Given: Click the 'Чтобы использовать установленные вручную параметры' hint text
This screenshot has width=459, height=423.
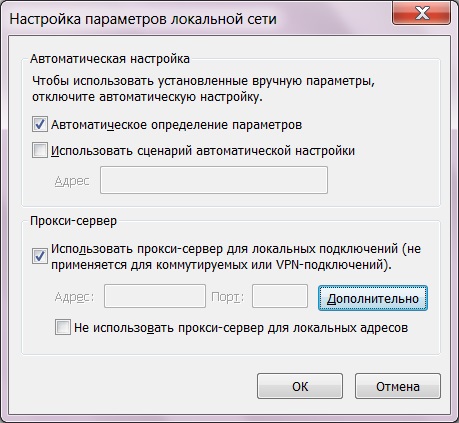Looking at the screenshot, I should point(203,81).
